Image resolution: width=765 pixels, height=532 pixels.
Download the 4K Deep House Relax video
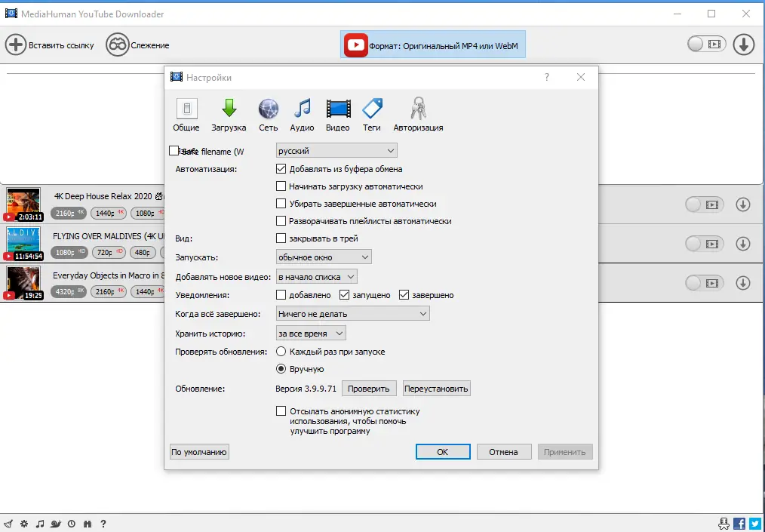[x=743, y=204]
